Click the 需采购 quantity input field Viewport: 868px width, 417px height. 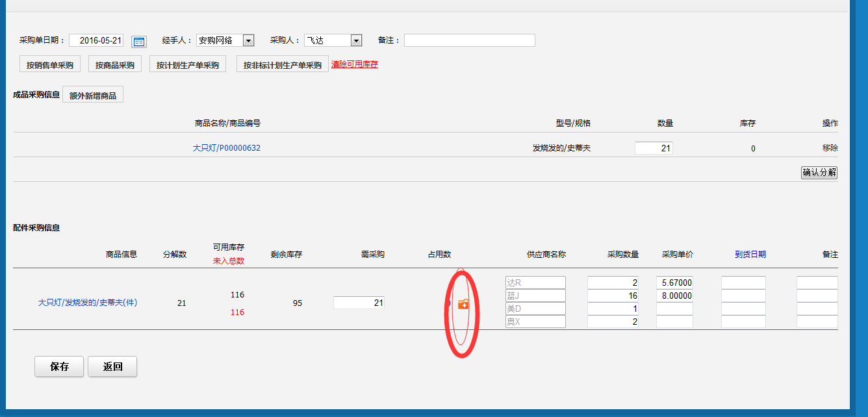pos(359,303)
